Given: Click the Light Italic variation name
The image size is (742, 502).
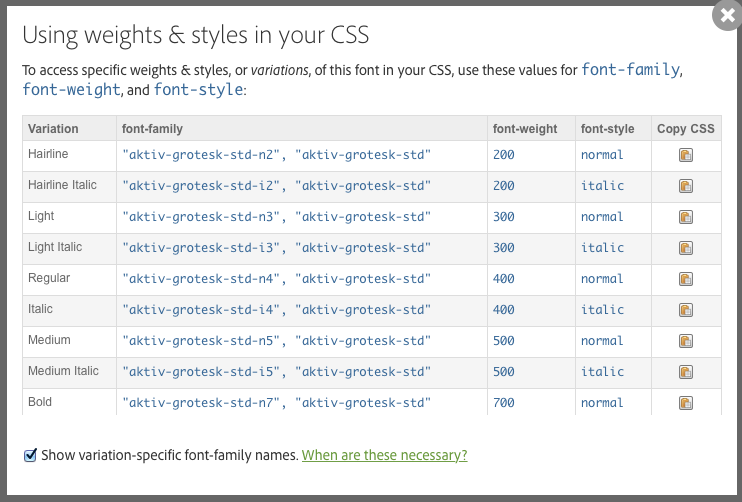Looking at the screenshot, I should pos(55,247).
